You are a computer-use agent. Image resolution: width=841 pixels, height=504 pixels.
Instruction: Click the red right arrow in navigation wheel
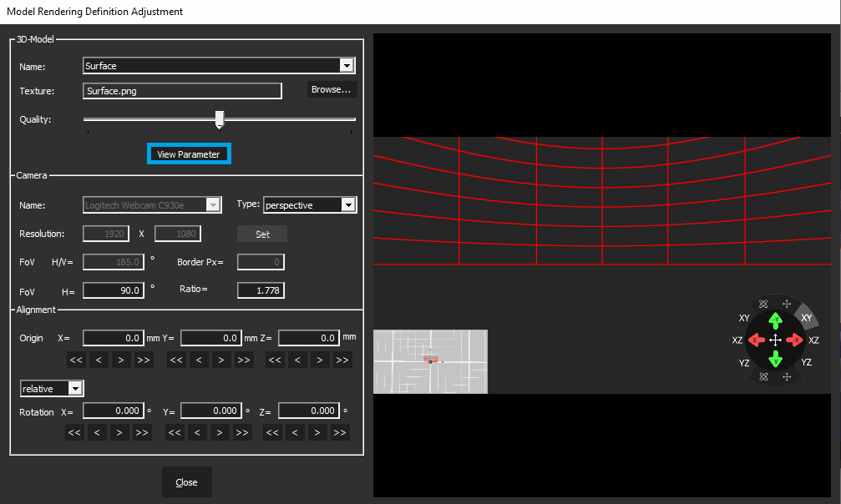click(794, 340)
